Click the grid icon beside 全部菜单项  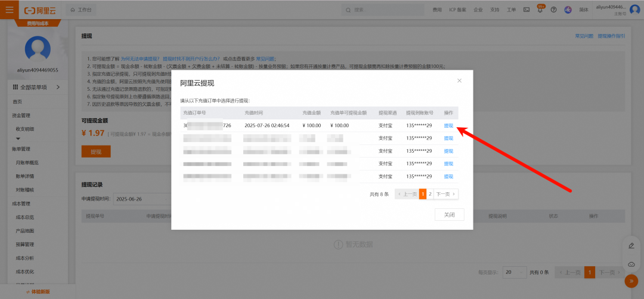(15, 87)
